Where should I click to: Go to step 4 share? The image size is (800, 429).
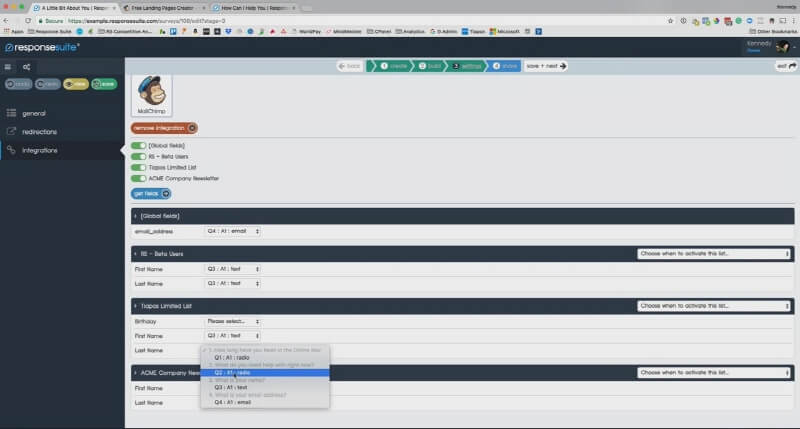point(504,66)
